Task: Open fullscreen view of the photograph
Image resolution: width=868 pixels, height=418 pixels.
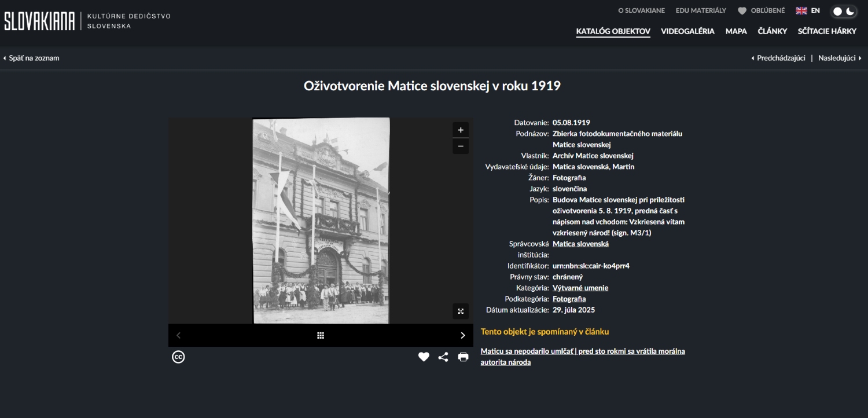Action: [461, 311]
